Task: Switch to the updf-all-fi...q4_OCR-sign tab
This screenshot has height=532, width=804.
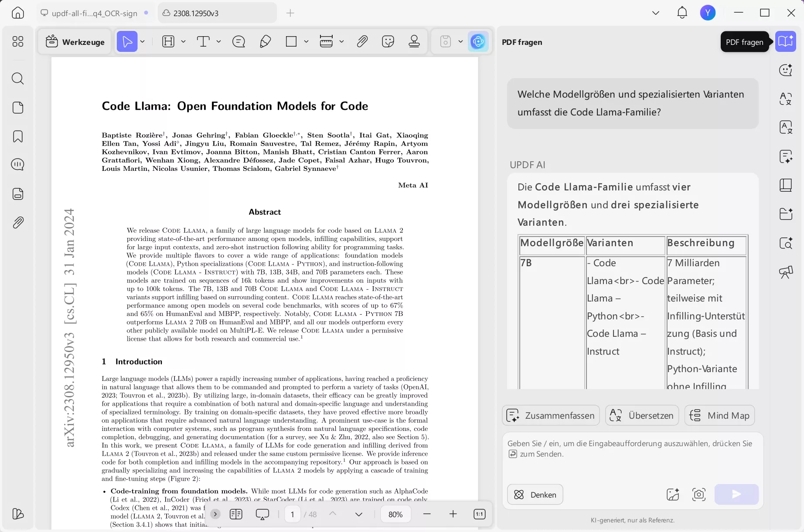Action: 95,13
